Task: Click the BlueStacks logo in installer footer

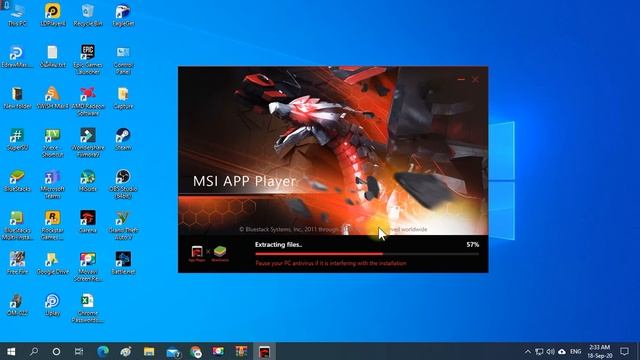Action: point(220,252)
